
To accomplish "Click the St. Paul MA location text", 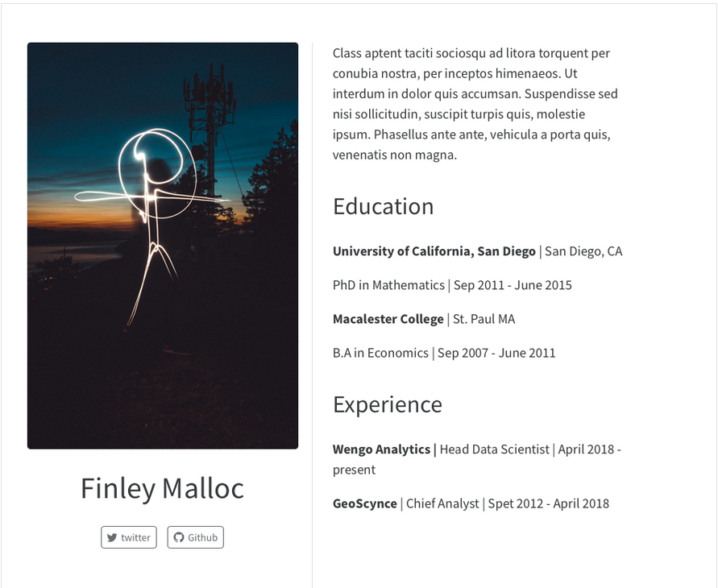I will tap(484, 319).
